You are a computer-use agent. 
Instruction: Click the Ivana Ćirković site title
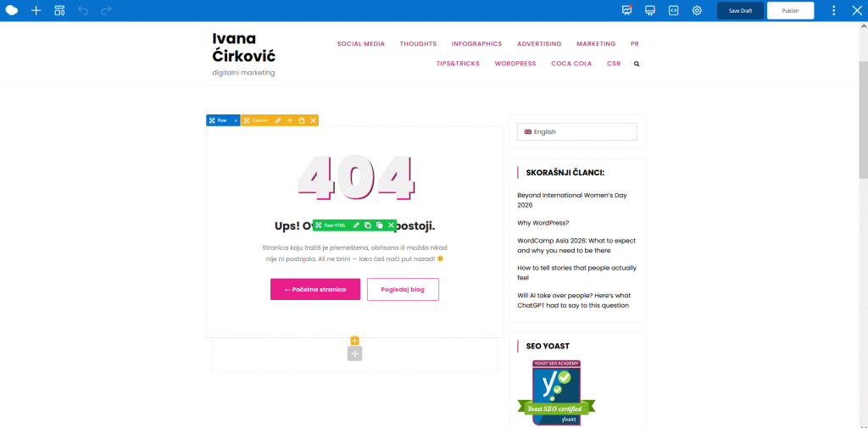(x=243, y=47)
